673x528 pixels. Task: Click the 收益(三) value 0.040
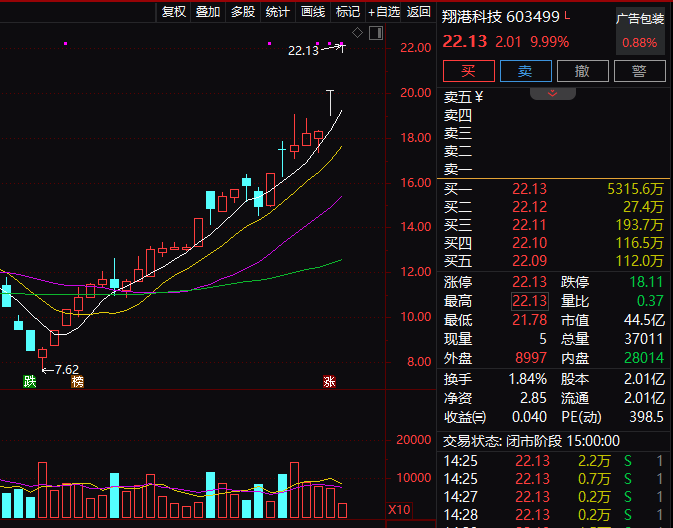pos(529,417)
